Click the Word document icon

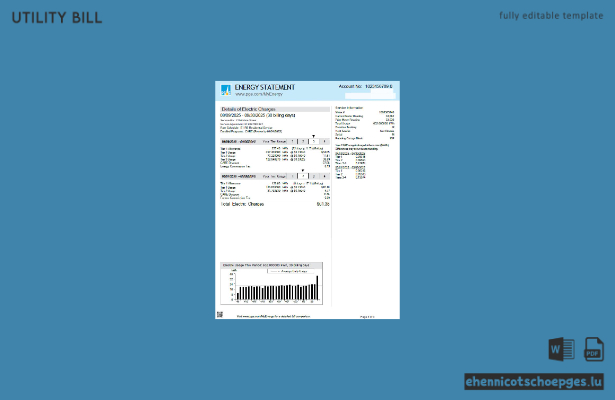pos(561,349)
